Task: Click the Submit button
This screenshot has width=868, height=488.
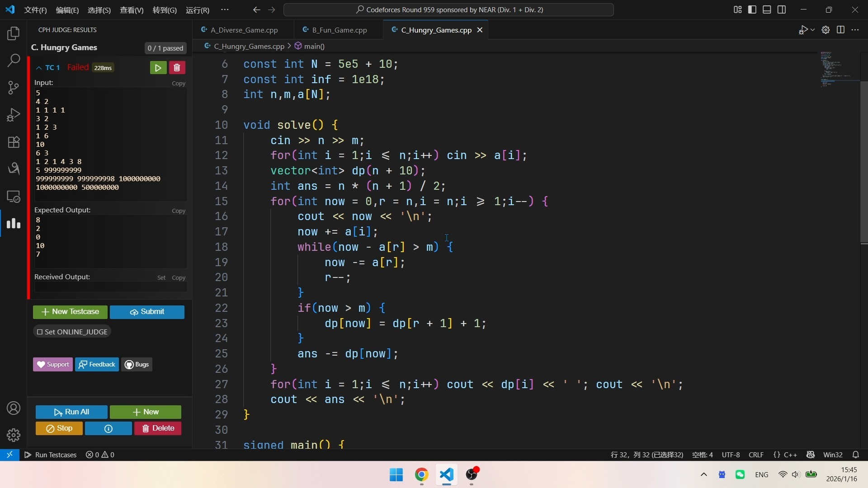Action: point(147,312)
